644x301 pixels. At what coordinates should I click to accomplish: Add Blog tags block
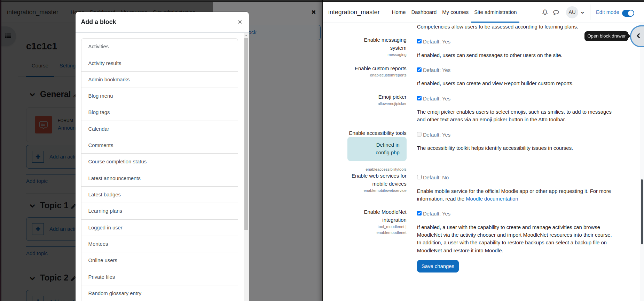[x=159, y=112]
